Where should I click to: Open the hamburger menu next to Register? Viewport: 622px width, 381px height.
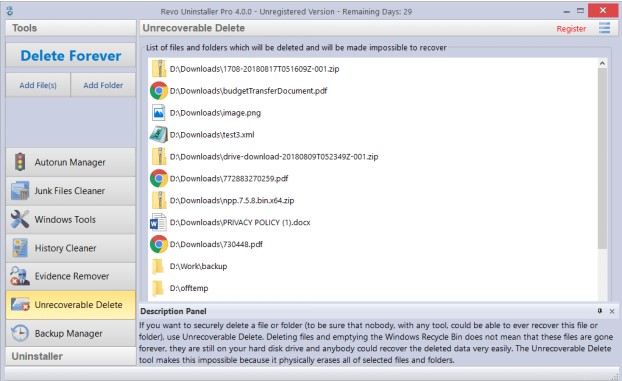click(x=605, y=28)
